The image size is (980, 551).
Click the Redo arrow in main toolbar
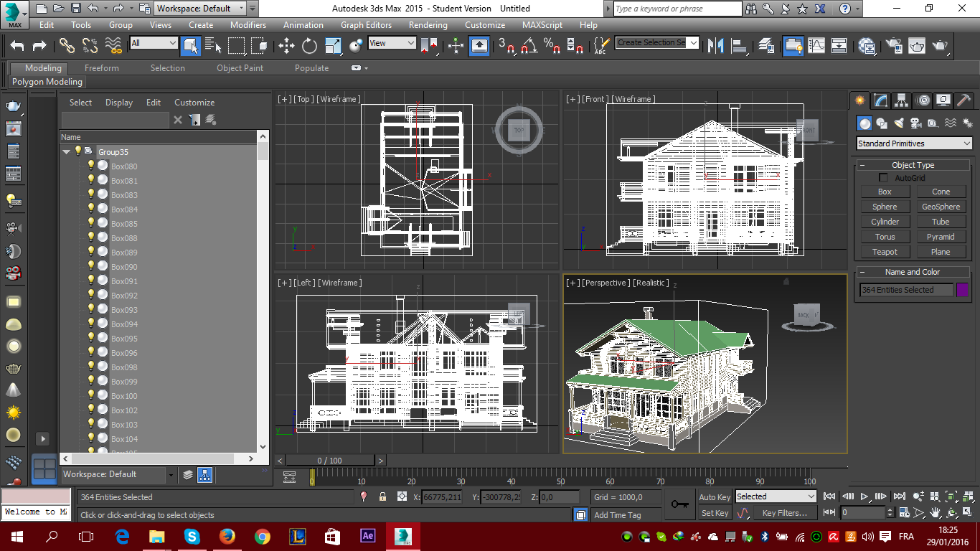(39, 46)
